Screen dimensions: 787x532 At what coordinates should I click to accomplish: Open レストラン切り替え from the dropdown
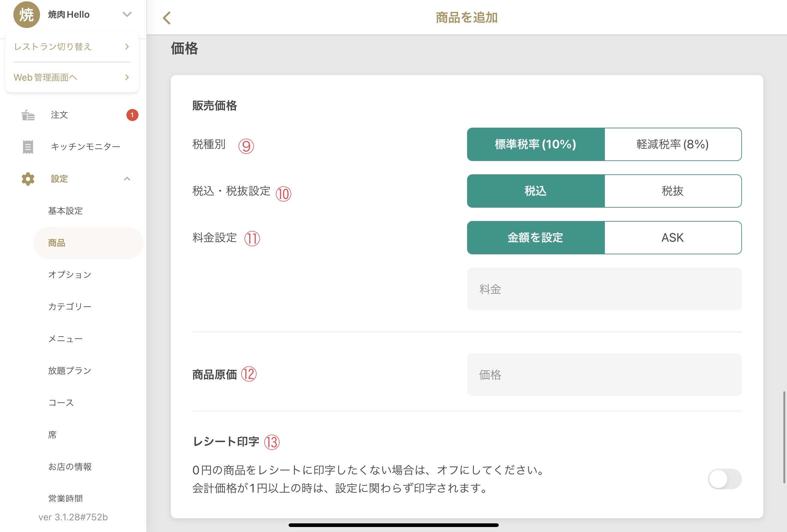coord(72,47)
